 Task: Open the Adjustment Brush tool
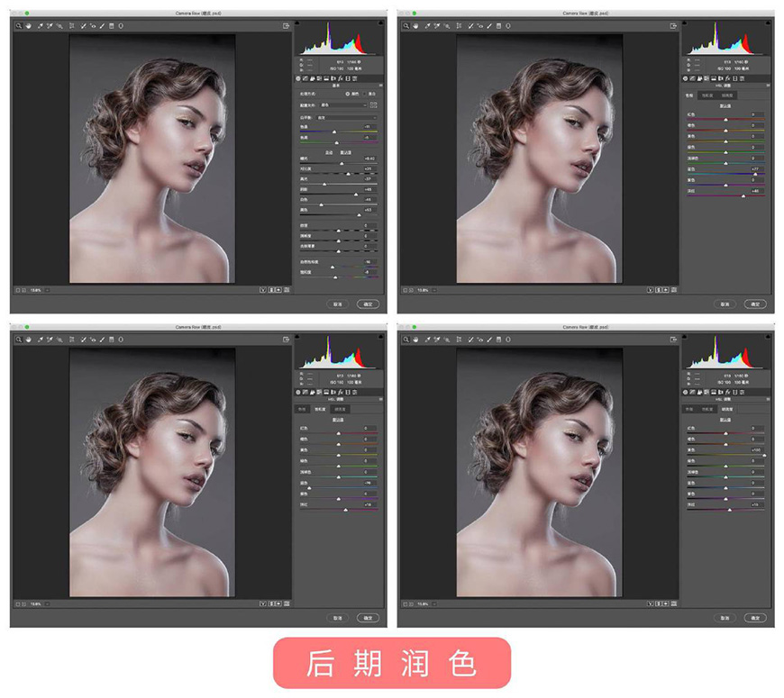[101, 24]
